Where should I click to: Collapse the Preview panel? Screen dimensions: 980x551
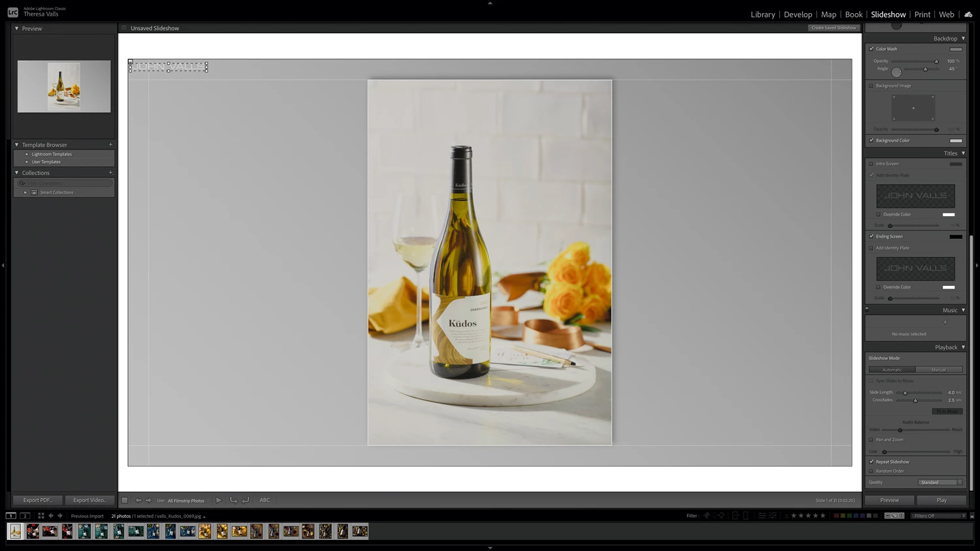point(17,28)
